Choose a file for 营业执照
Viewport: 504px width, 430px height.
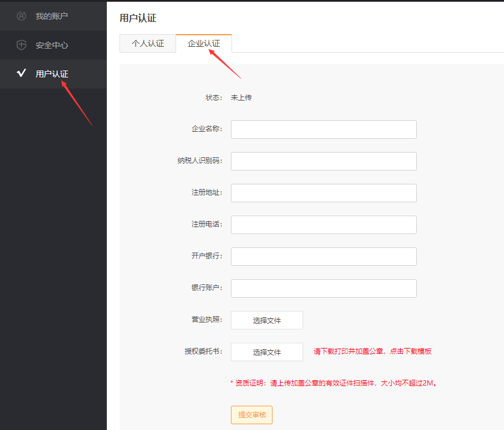tap(267, 320)
